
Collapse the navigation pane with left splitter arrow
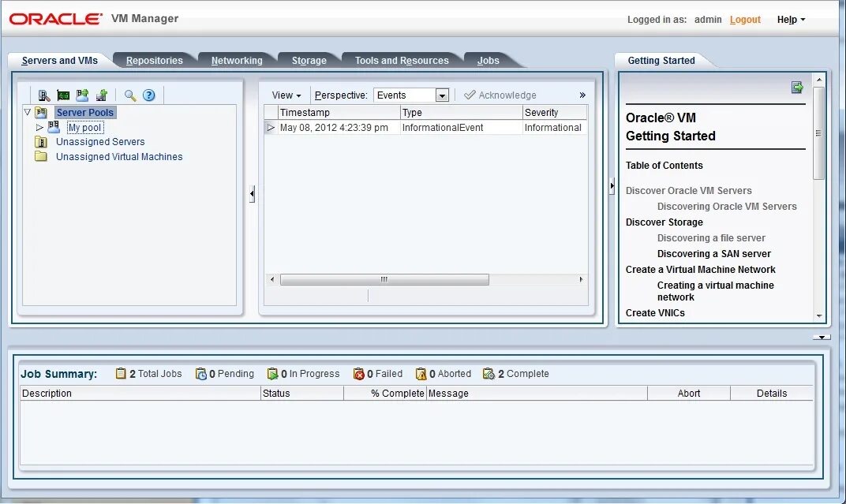[252, 193]
